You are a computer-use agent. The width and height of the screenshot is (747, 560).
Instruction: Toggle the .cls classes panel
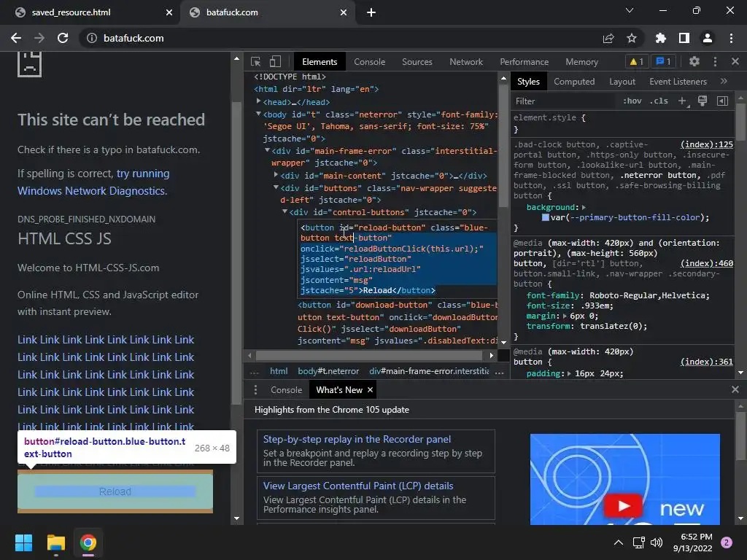click(659, 101)
